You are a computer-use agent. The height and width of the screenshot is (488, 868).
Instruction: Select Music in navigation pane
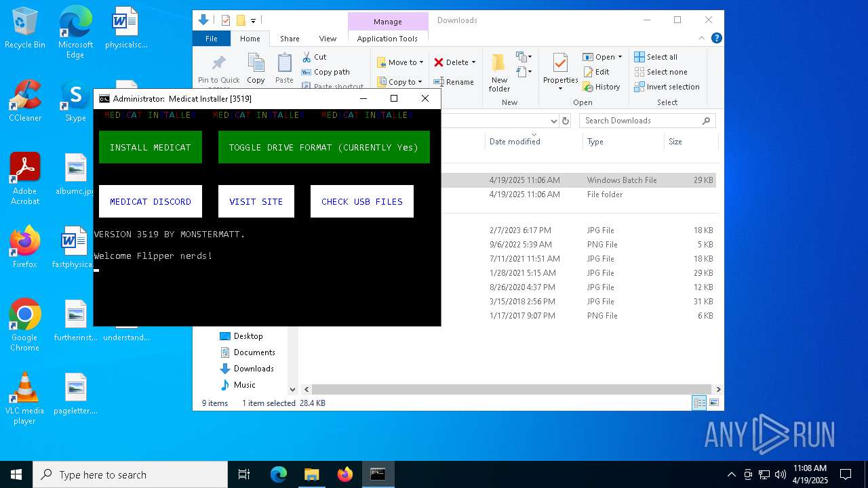click(x=237, y=385)
